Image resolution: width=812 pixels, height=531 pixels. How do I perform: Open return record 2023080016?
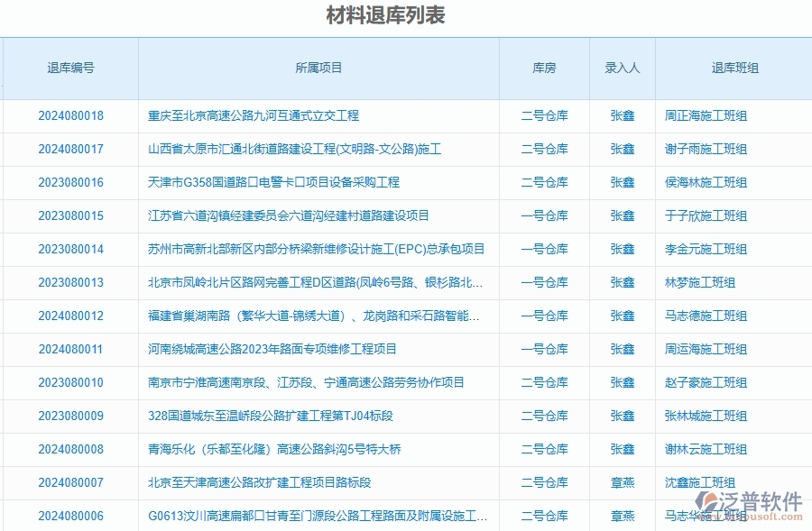70,182
